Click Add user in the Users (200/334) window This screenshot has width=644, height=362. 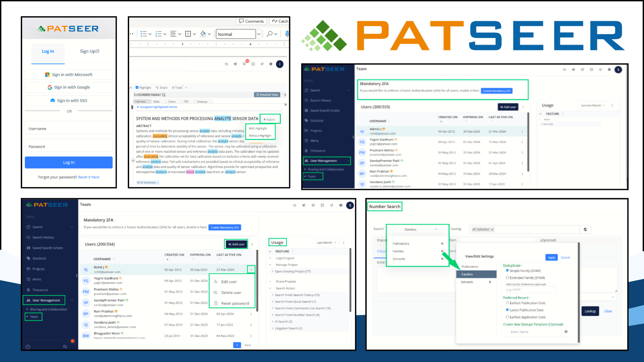236,244
